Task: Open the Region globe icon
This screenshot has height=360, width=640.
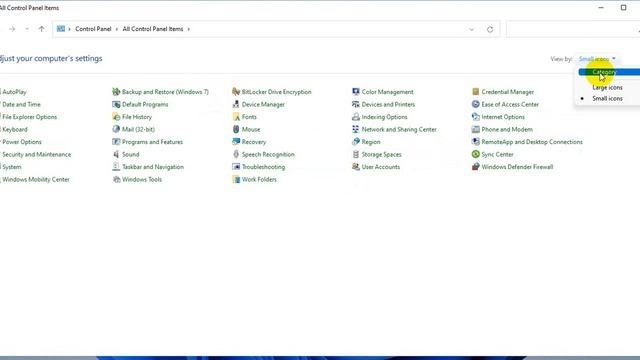Action: point(356,142)
